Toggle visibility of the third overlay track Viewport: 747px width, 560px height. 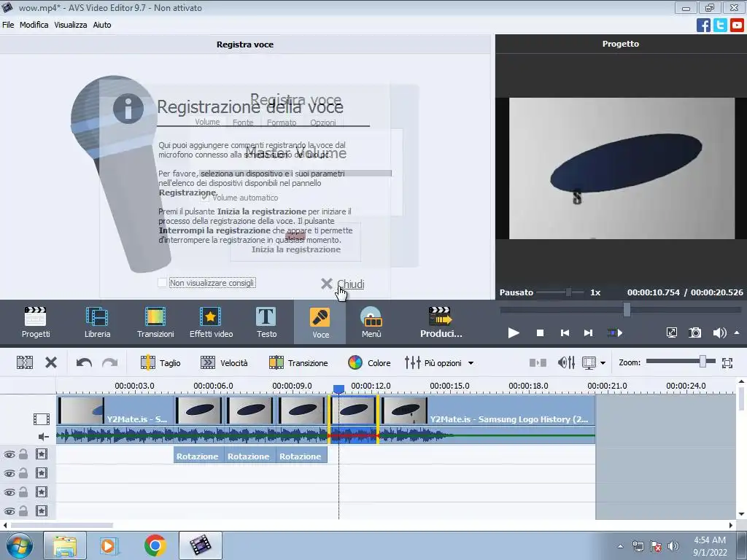(x=9, y=492)
